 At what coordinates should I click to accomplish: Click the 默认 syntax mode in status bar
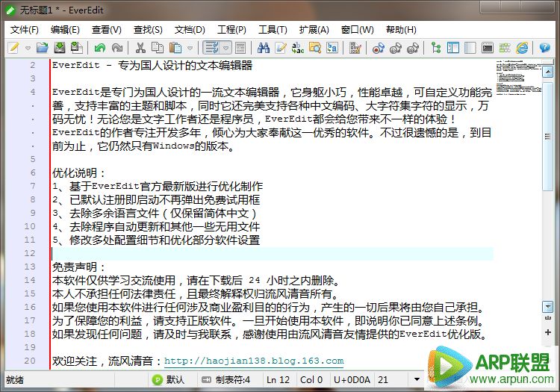(169, 380)
